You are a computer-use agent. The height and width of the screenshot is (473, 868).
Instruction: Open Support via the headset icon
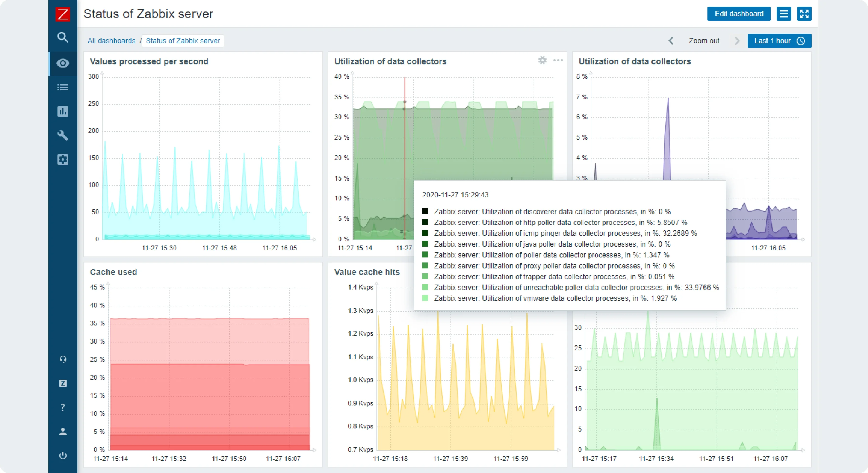click(x=63, y=359)
